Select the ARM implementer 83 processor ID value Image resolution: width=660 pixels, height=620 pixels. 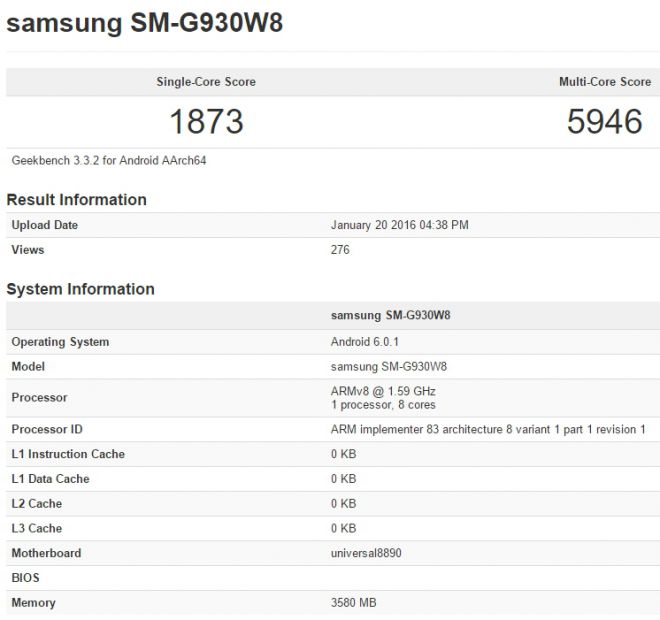pos(488,429)
